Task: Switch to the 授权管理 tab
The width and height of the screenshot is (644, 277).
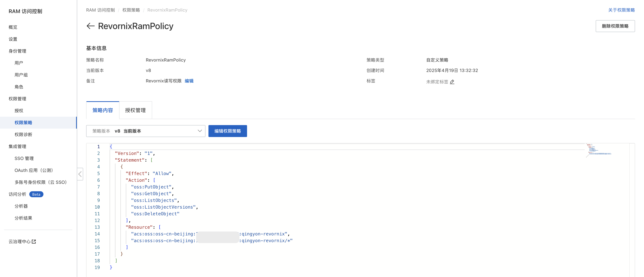Action: [x=135, y=110]
